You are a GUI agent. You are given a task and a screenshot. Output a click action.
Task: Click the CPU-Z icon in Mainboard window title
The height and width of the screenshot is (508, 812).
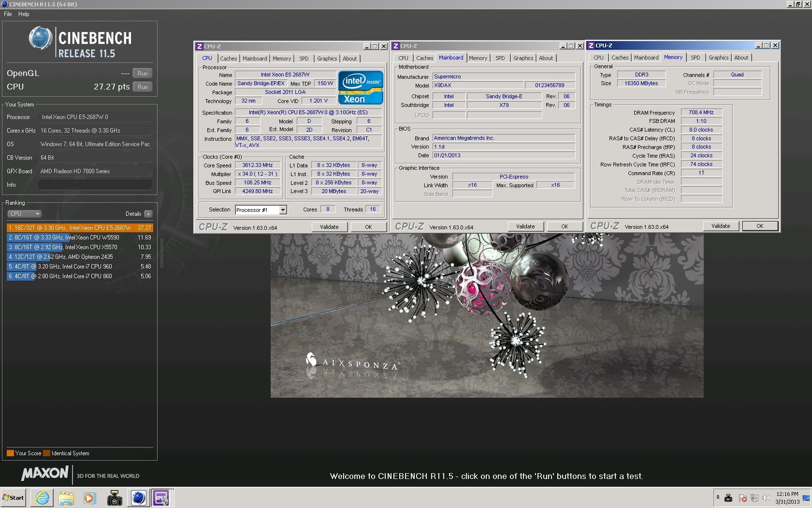coord(395,46)
